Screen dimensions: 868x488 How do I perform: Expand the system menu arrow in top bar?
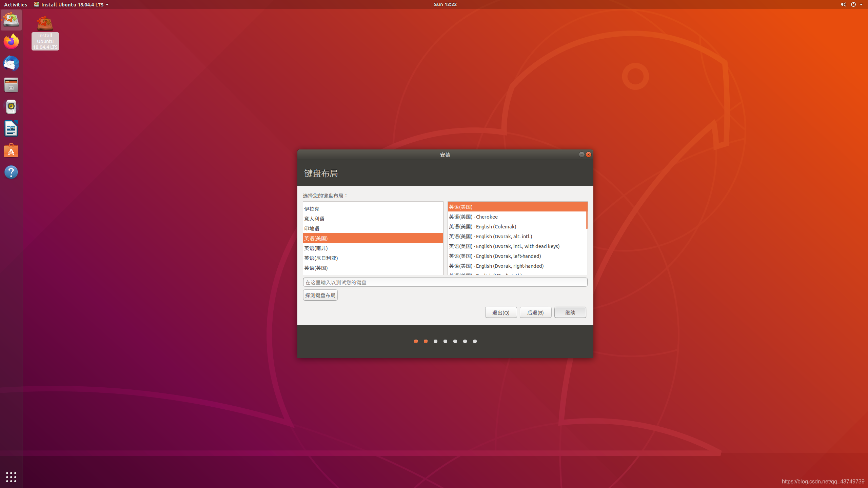point(861,4)
